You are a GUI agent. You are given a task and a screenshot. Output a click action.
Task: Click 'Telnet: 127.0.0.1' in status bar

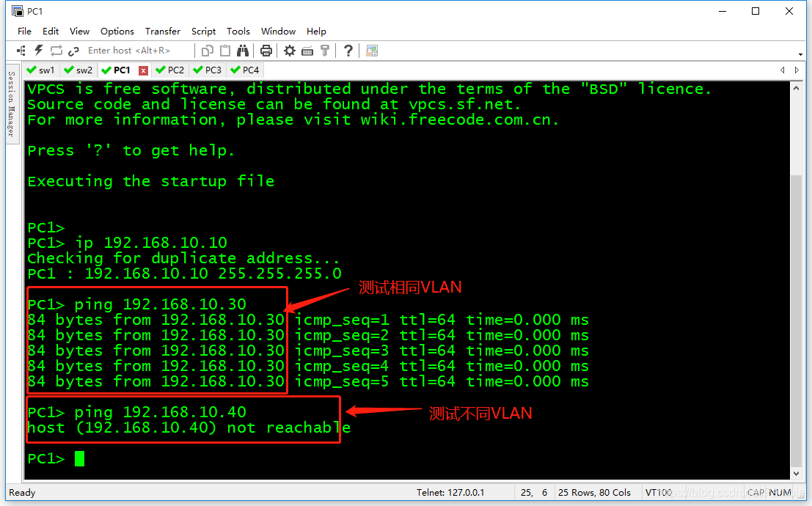[450, 493]
